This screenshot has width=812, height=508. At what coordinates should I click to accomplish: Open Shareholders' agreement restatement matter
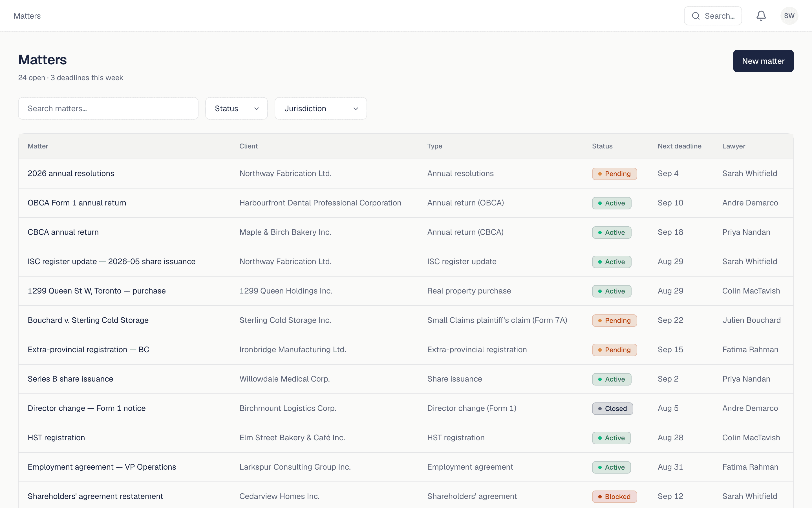tap(95, 496)
